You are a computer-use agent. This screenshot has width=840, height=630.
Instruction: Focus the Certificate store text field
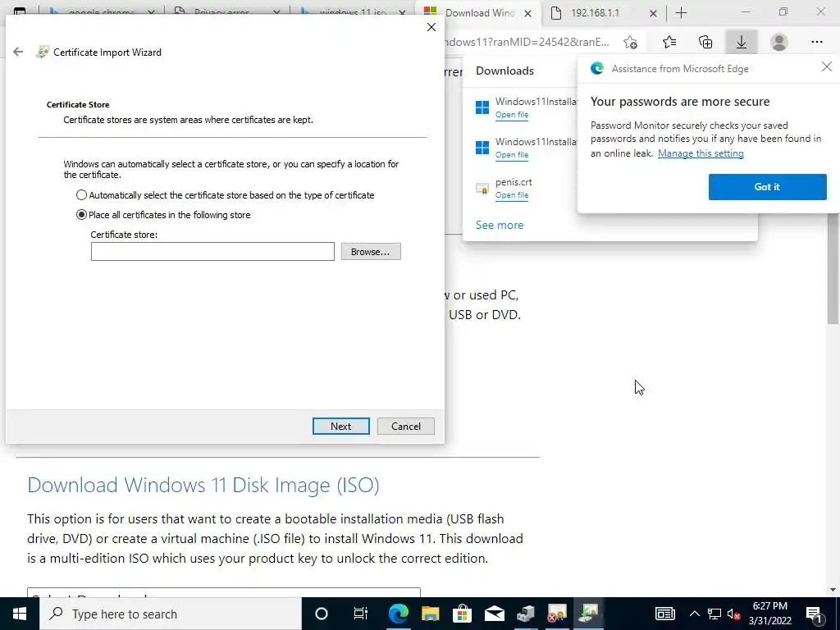212,252
